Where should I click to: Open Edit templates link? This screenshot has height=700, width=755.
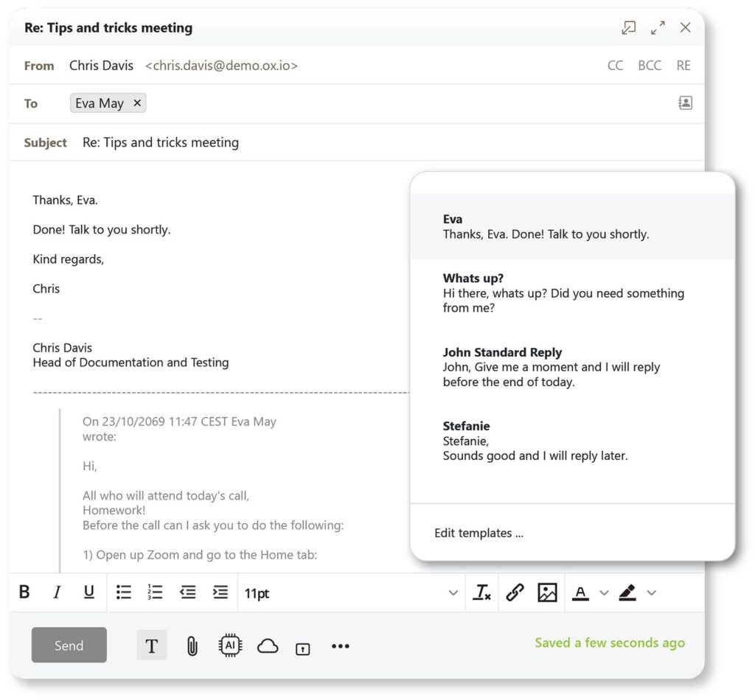point(479,533)
